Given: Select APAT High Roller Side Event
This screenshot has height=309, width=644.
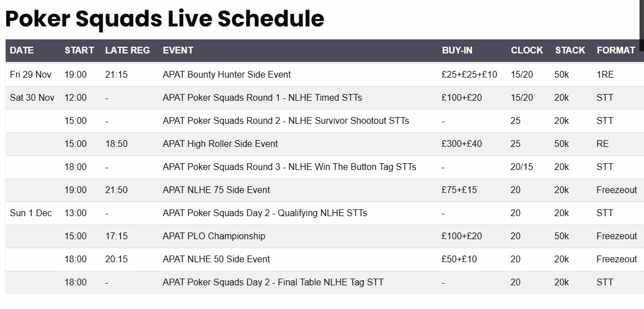Looking at the screenshot, I should tap(220, 144).
